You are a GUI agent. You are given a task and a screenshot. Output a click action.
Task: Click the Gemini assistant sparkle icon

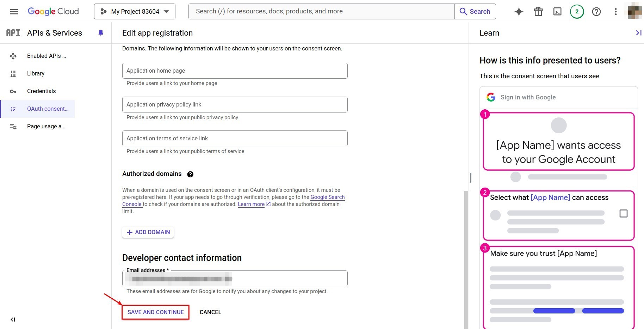click(x=518, y=11)
